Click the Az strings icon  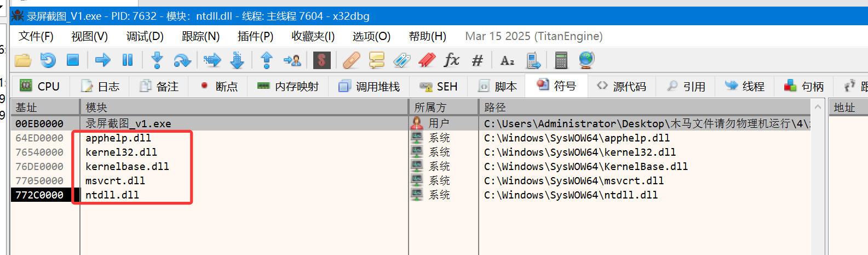point(508,60)
